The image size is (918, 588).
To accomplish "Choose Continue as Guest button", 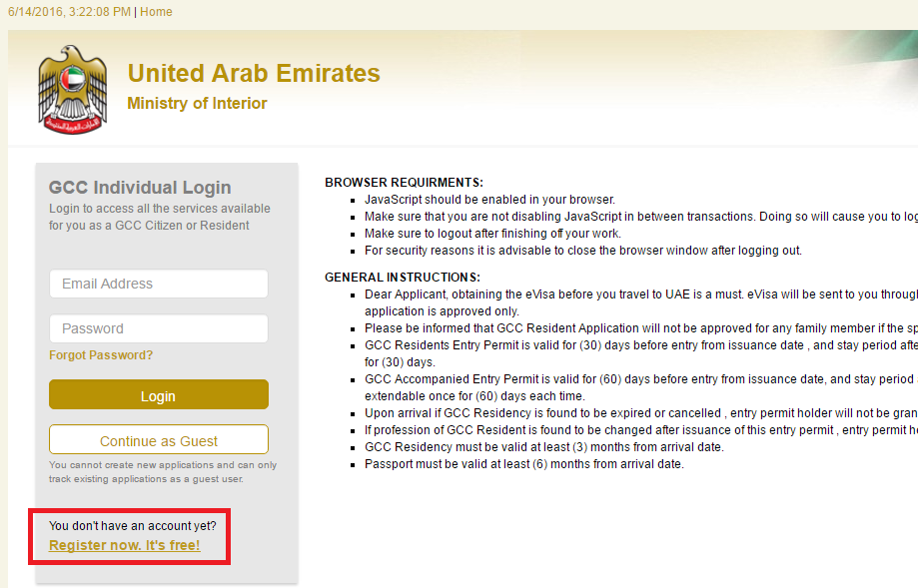I will (x=159, y=440).
